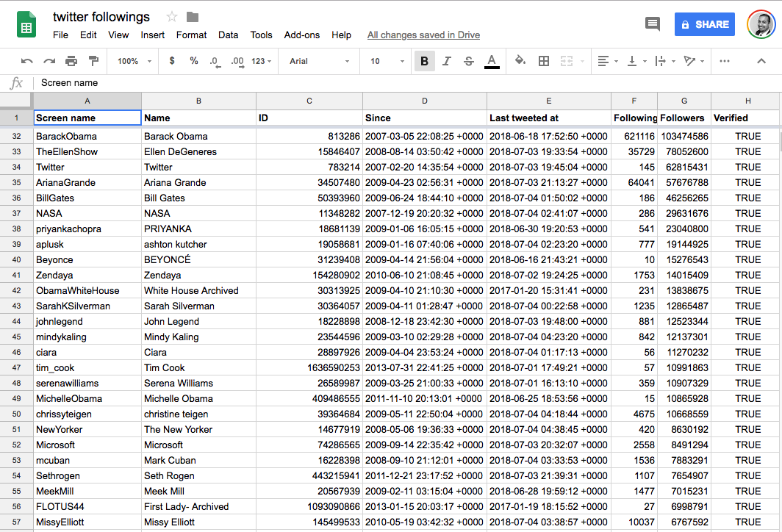
Task: Open All changes saved in Drive
Action: (x=423, y=35)
